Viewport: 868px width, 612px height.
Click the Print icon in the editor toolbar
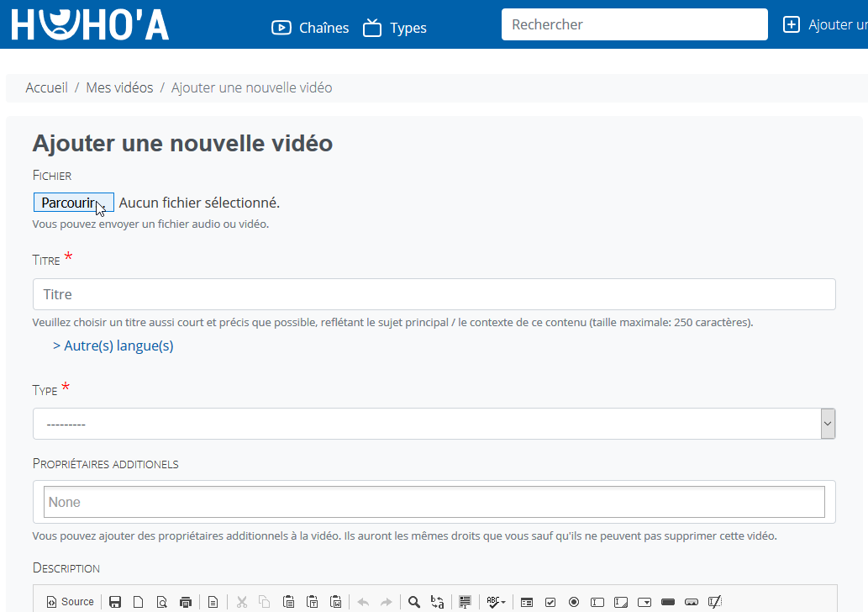coord(185,602)
